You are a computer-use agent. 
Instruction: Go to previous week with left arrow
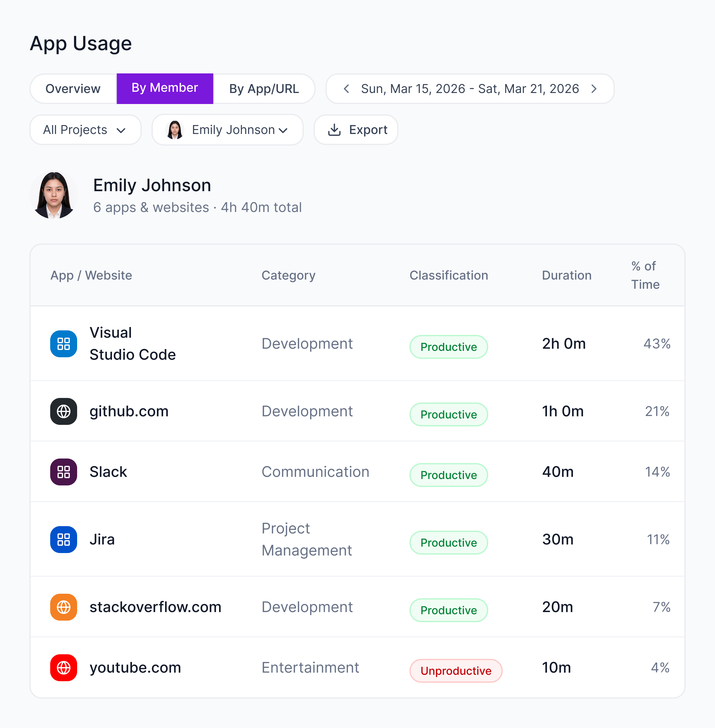[x=346, y=89]
